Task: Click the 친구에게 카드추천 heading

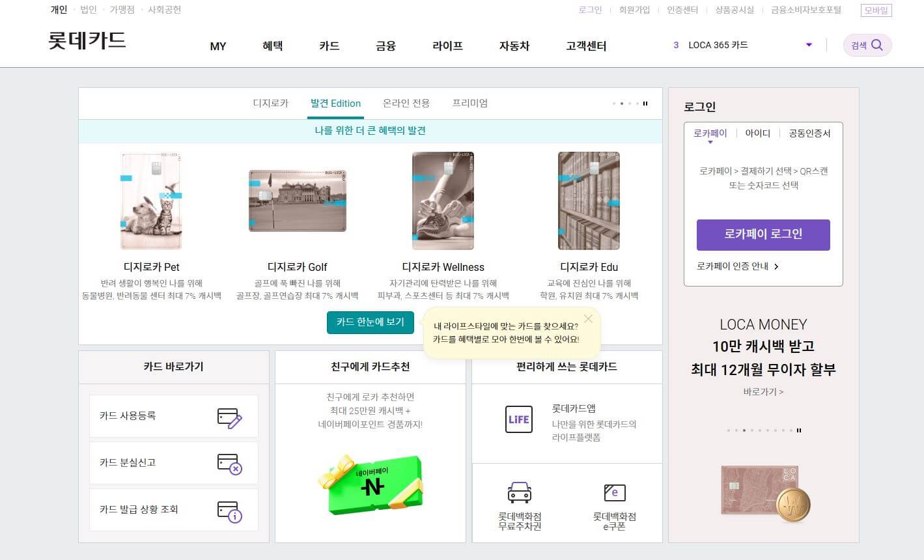Action: click(371, 367)
